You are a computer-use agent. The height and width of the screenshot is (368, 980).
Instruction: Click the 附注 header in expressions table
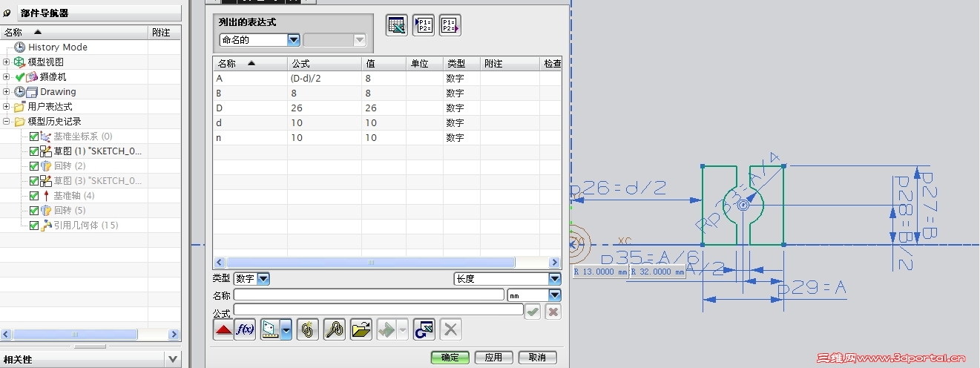click(x=510, y=64)
